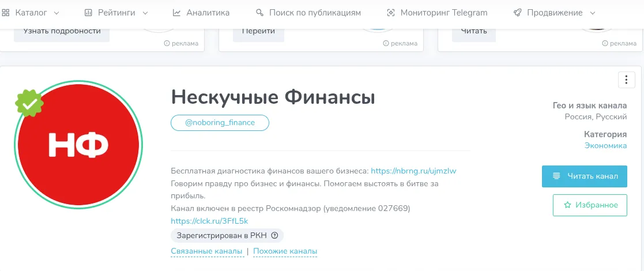
Task: Open Связанные каналы link
Action: coord(206,251)
